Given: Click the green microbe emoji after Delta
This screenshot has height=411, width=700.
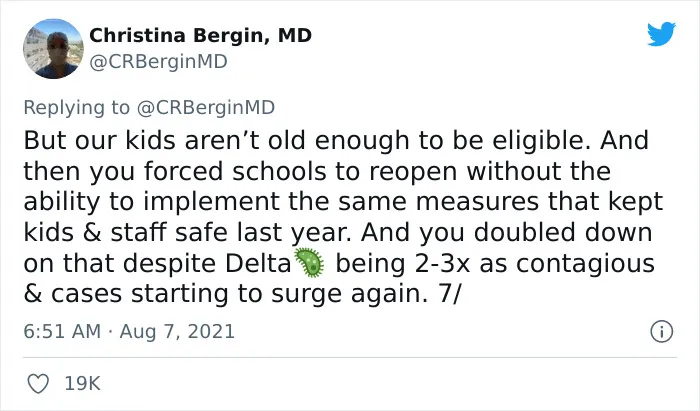Looking at the screenshot, I should pos(309,262).
